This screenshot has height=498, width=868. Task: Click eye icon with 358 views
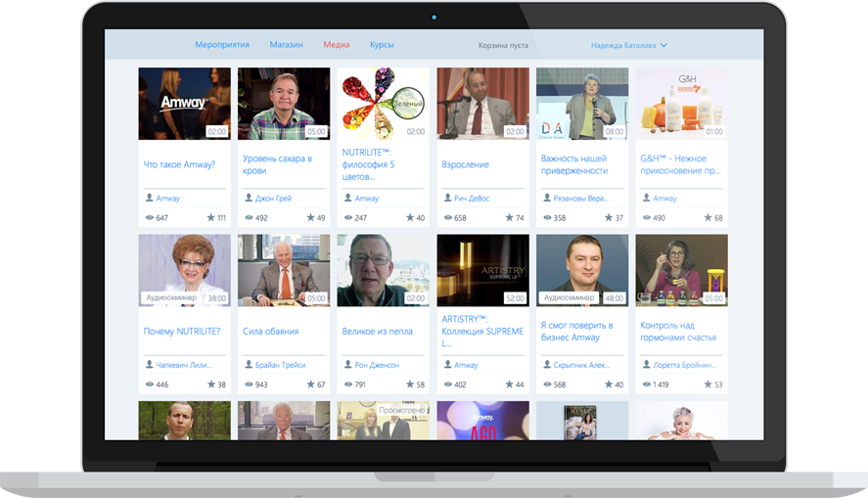click(x=547, y=217)
